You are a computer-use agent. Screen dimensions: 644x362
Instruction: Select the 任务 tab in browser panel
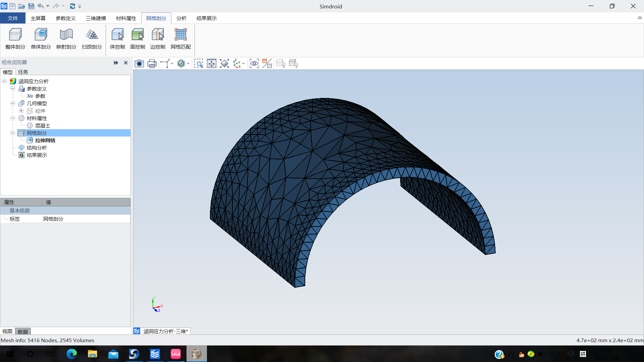click(x=23, y=72)
